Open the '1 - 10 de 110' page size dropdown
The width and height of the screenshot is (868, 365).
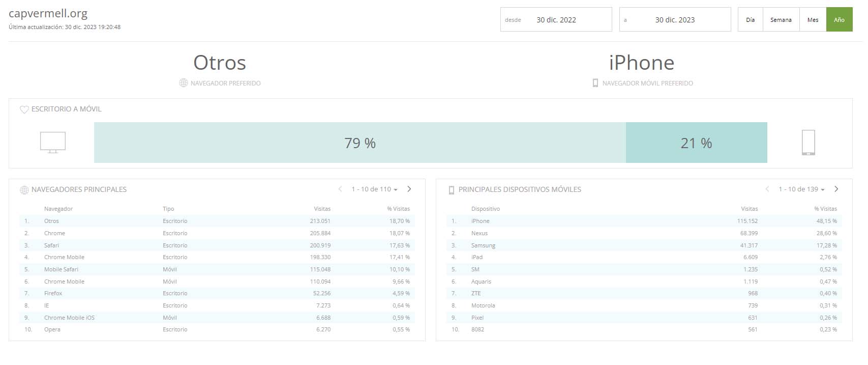click(x=374, y=189)
